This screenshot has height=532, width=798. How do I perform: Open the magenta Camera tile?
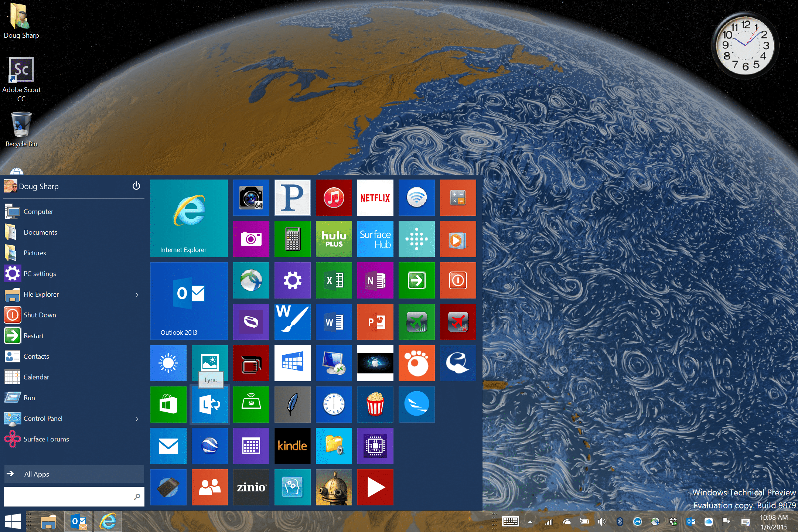click(x=251, y=239)
